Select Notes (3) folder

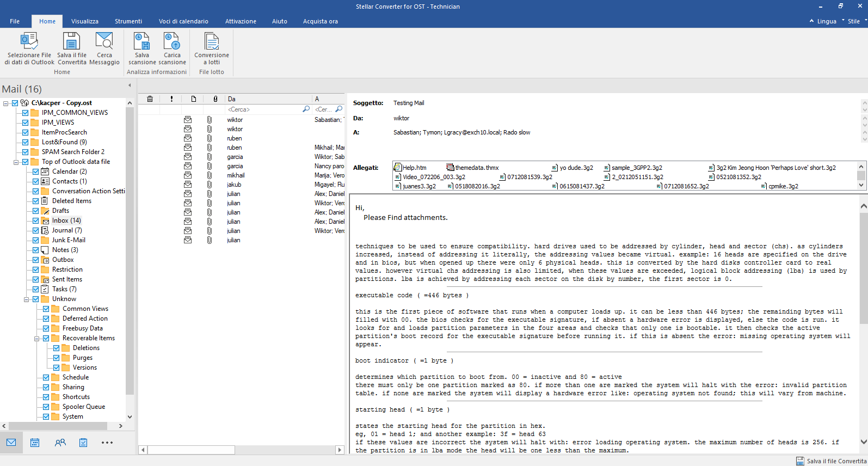coord(65,250)
